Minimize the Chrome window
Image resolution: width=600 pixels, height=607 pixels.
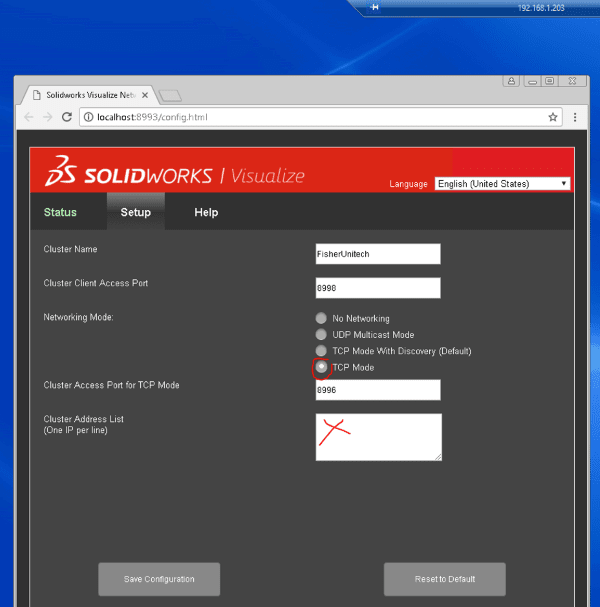click(x=533, y=81)
